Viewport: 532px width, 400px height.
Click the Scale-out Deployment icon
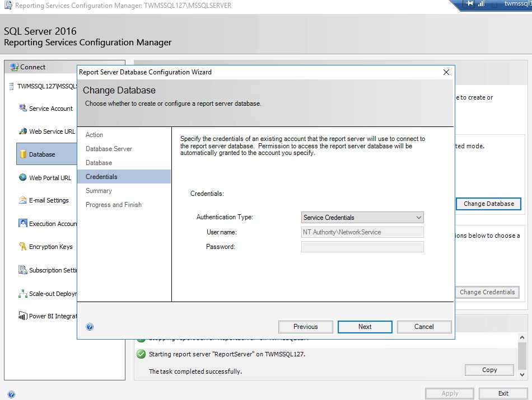(23, 293)
